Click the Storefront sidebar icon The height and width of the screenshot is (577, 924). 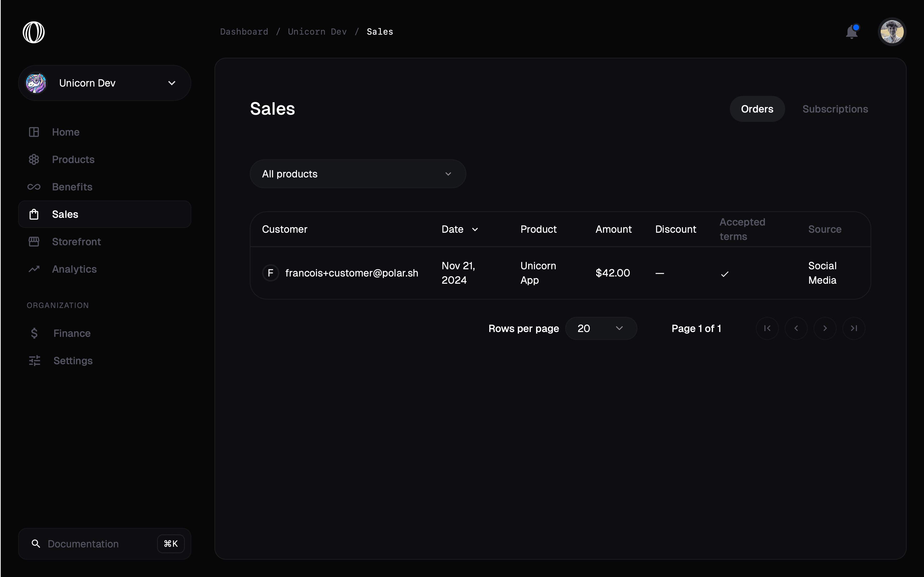(34, 241)
